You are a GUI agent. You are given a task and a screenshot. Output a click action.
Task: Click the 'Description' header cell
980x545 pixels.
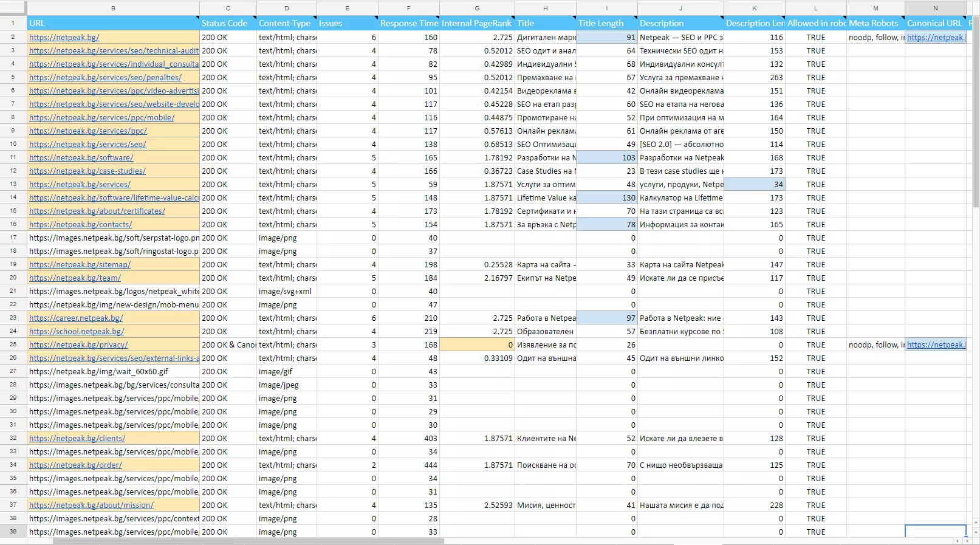[680, 23]
